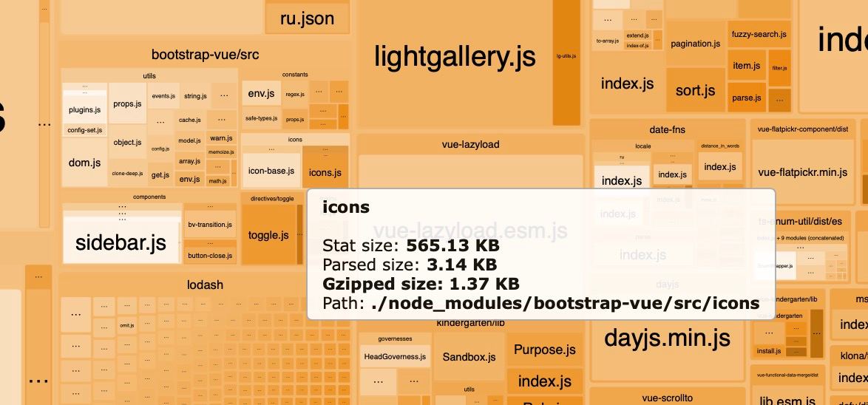Click props.js in the utils folder
Image resolution: width=868 pixels, height=405 pixels.
[127, 103]
